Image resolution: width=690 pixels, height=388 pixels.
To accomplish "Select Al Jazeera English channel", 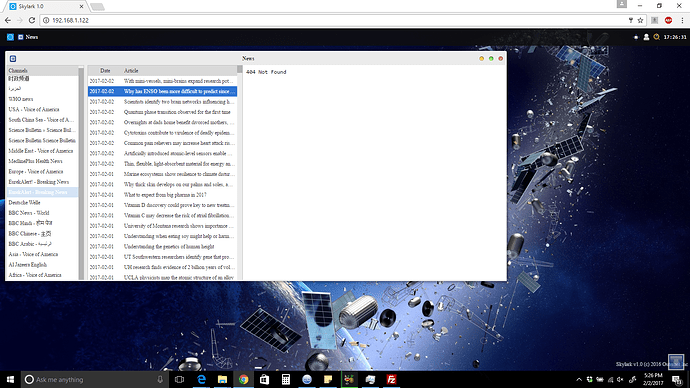I will [42, 264].
